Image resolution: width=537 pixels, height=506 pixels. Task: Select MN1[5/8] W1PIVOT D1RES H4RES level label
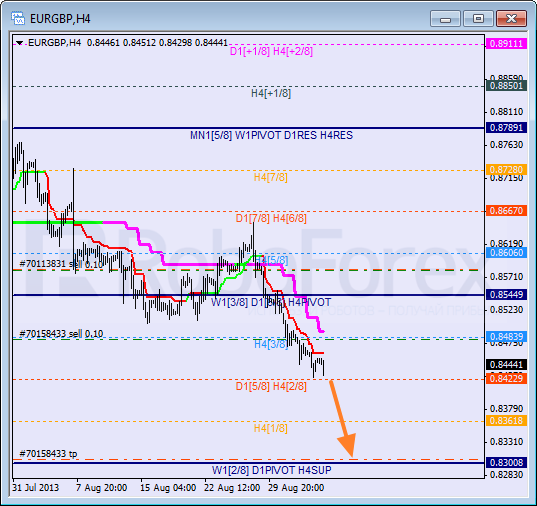click(x=271, y=135)
